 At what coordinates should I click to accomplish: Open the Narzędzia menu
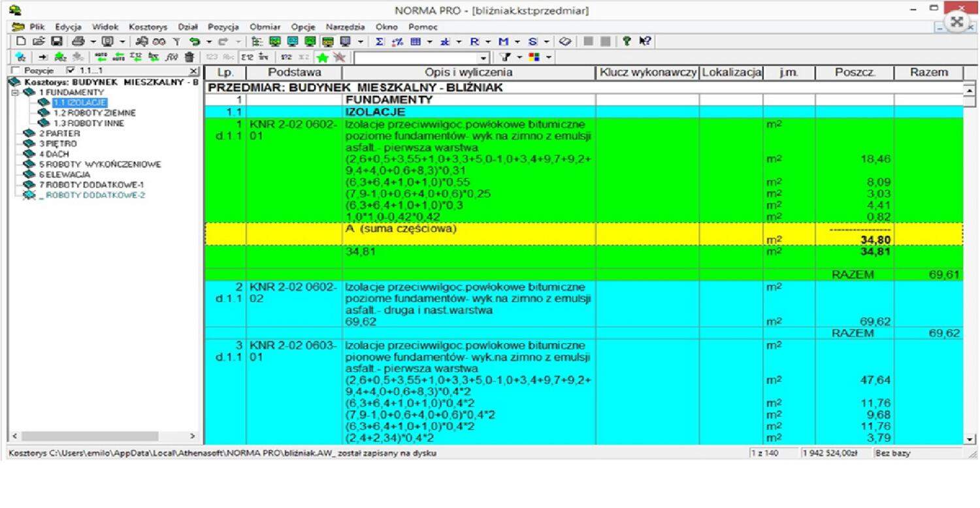(346, 27)
